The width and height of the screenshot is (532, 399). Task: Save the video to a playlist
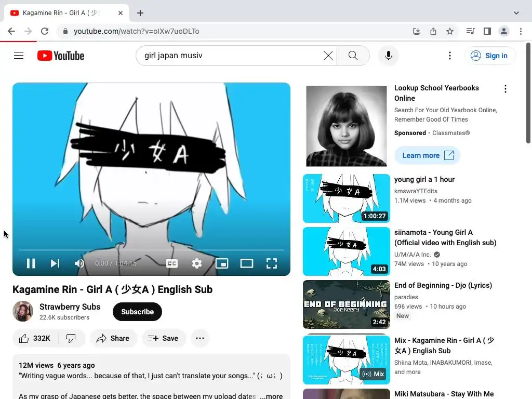tap(163, 338)
